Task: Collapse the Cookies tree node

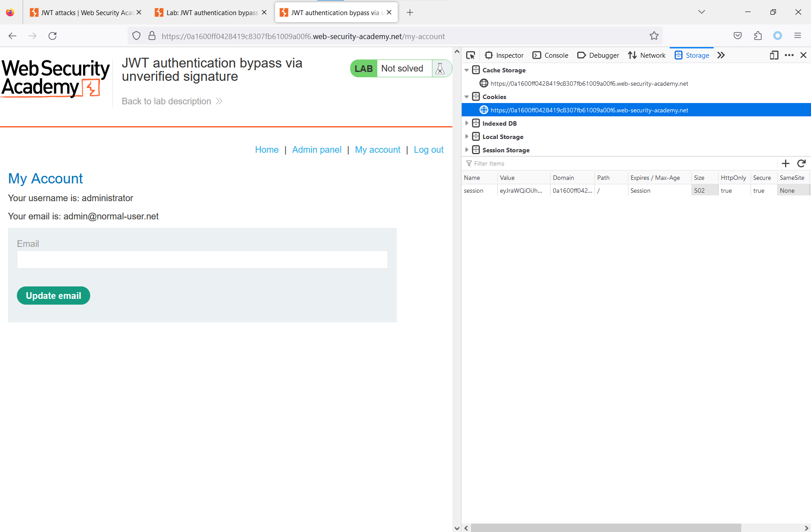Action: coord(467,97)
